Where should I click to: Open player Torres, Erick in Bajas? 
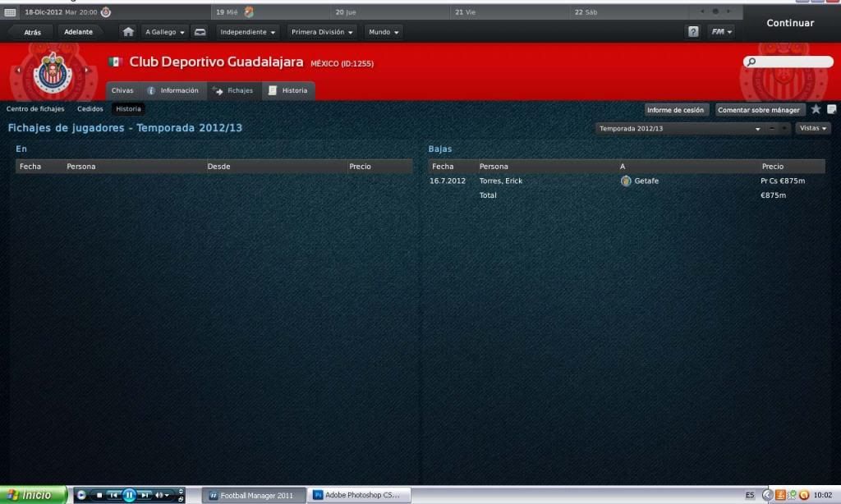point(500,181)
